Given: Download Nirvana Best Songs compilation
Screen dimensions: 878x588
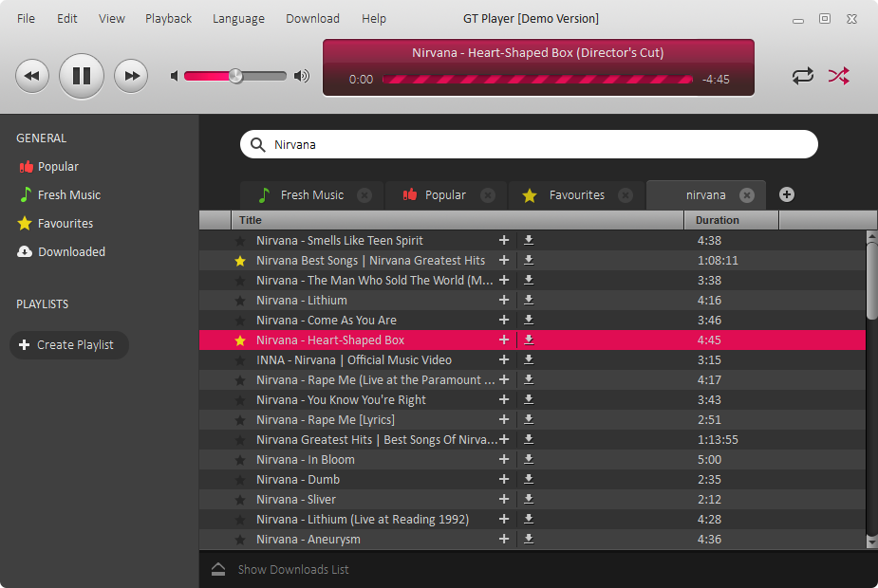Looking at the screenshot, I should click(529, 260).
